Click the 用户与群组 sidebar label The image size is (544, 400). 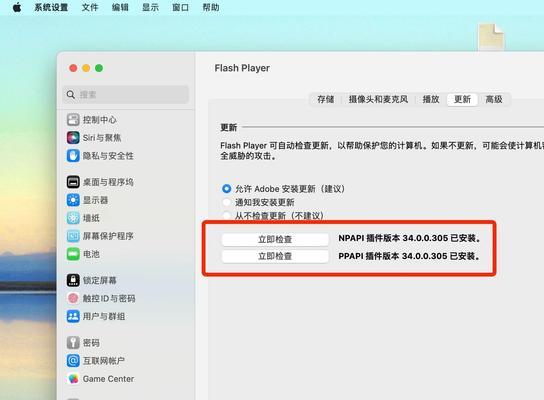[104, 316]
